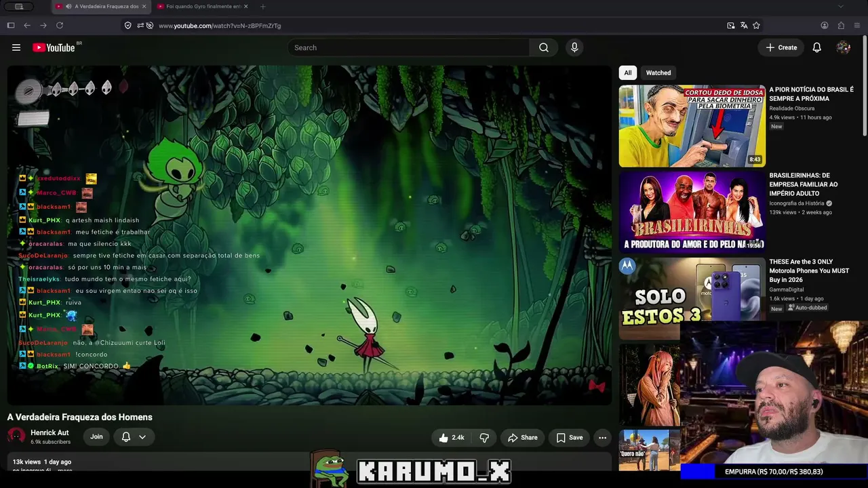This screenshot has height=488, width=868.
Task: Share this video
Action: coord(523,438)
